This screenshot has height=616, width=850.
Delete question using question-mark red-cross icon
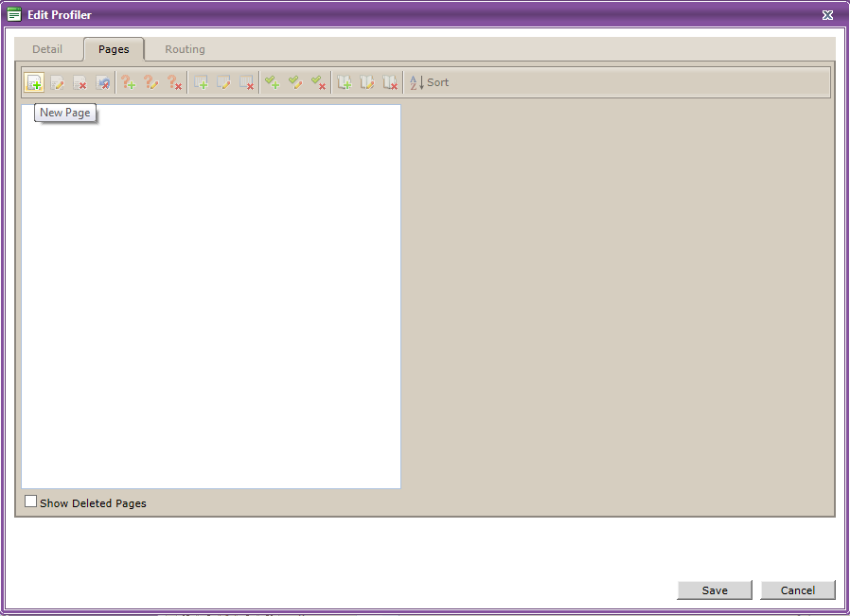pyautogui.click(x=174, y=82)
